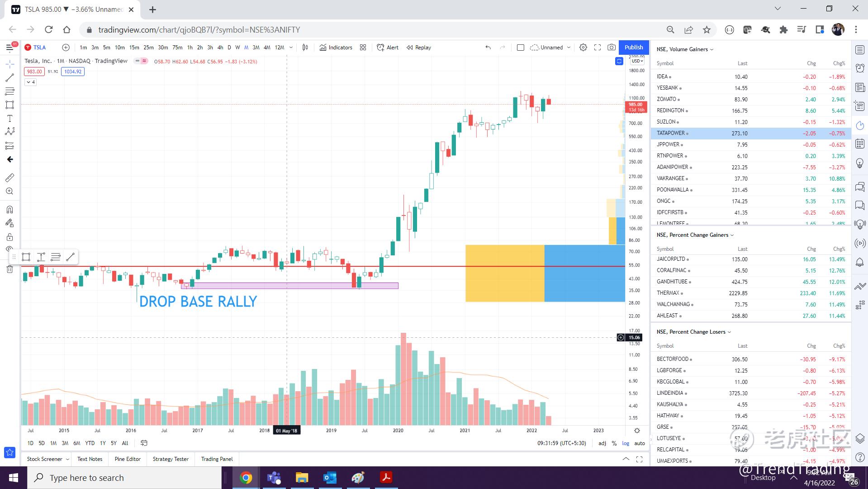Switch chart to fullscreen mode
The height and width of the screenshot is (489, 868).
point(598,48)
